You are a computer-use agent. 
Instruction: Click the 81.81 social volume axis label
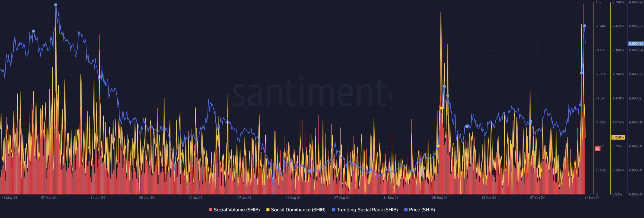point(600,50)
